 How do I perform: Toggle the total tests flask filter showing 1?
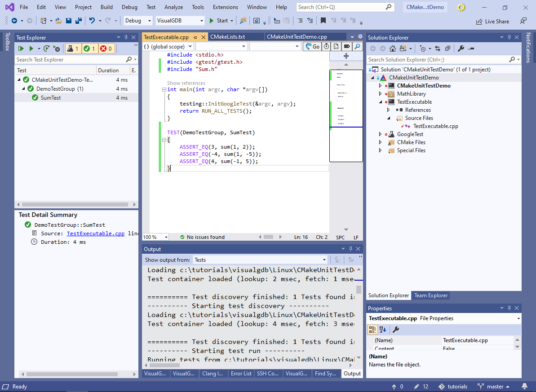pos(73,49)
